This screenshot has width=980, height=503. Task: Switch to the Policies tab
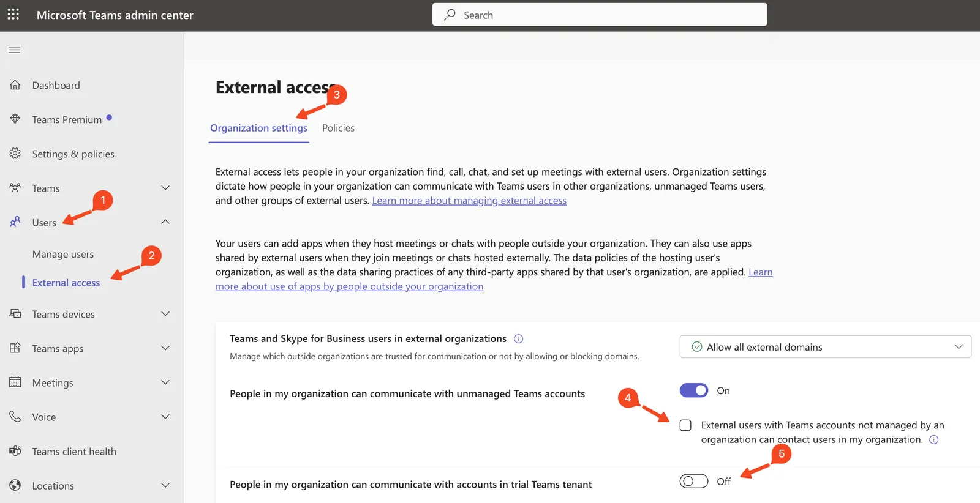(x=338, y=128)
